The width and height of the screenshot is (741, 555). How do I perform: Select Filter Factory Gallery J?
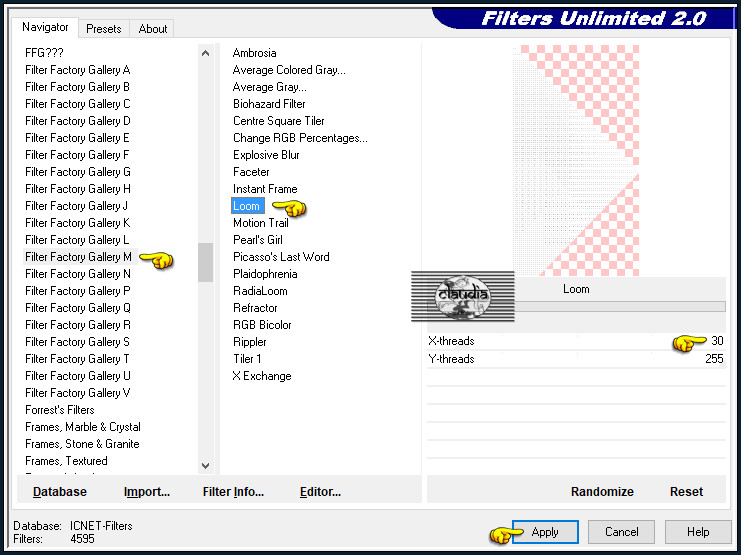(77, 206)
